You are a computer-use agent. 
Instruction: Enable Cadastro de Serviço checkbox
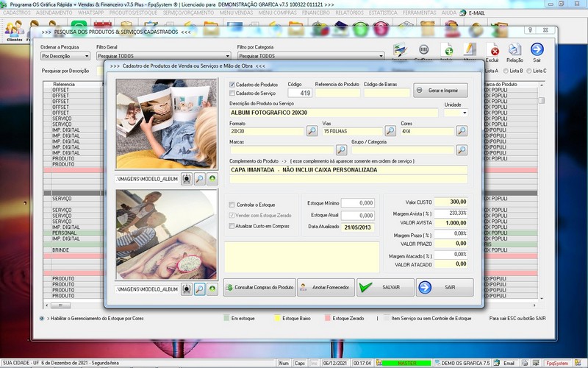point(232,93)
